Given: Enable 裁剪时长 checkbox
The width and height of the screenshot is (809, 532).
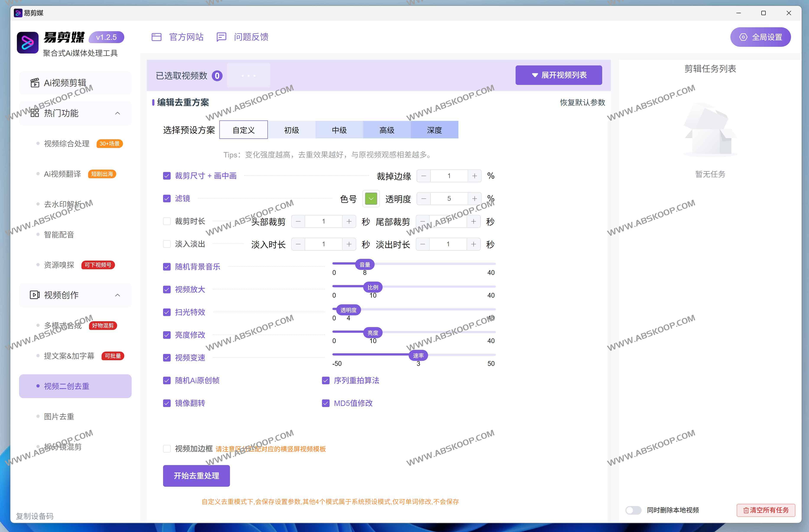Looking at the screenshot, I should [167, 221].
